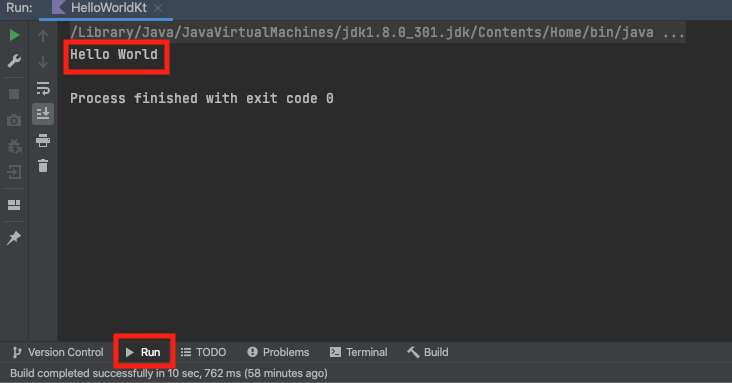Expand the folded java command line

(x=377, y=32)
